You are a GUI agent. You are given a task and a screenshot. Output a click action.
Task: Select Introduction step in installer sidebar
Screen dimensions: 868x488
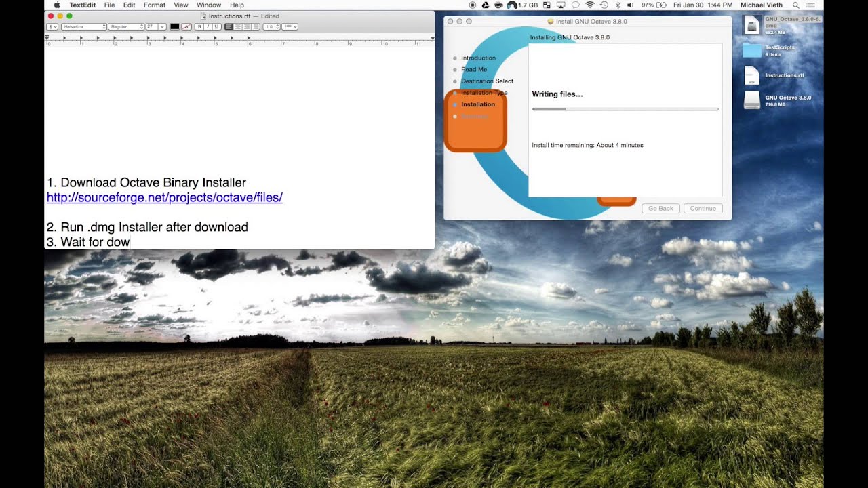(478, 58)
